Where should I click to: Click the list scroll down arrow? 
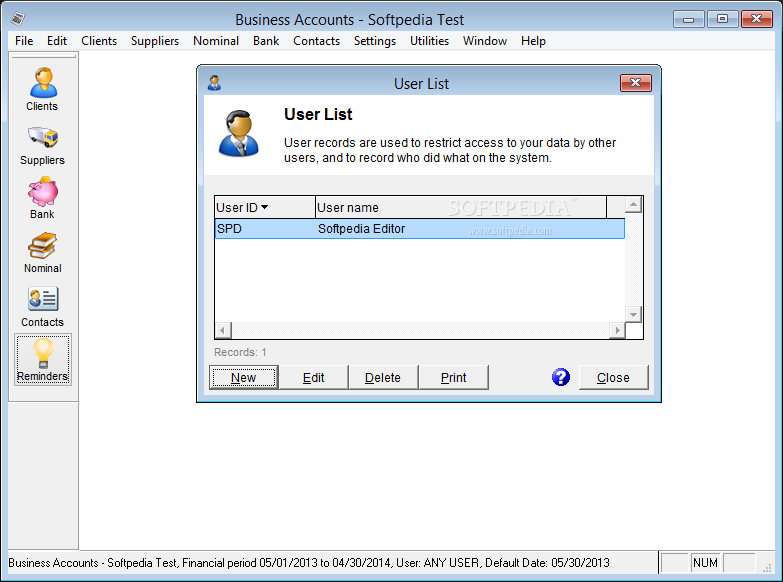(x=633, y=314)
